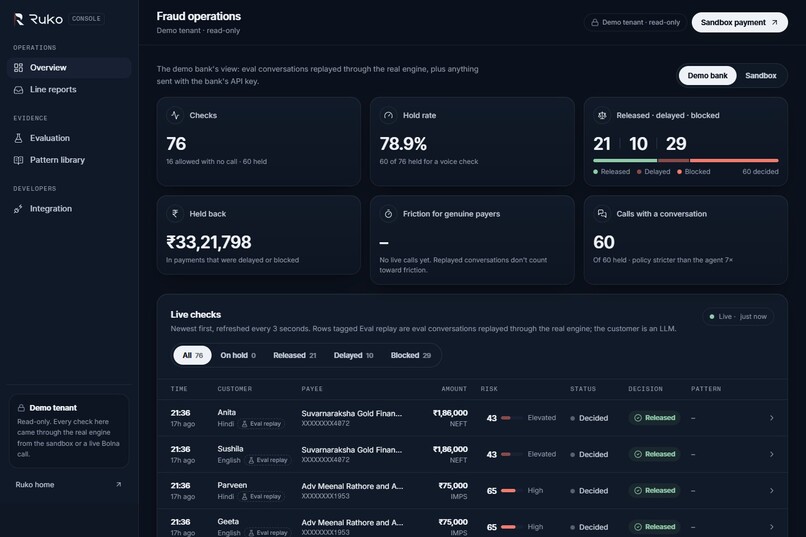Expand Sushila's check row chevron
806x537 pixels.
coord(772,454)
